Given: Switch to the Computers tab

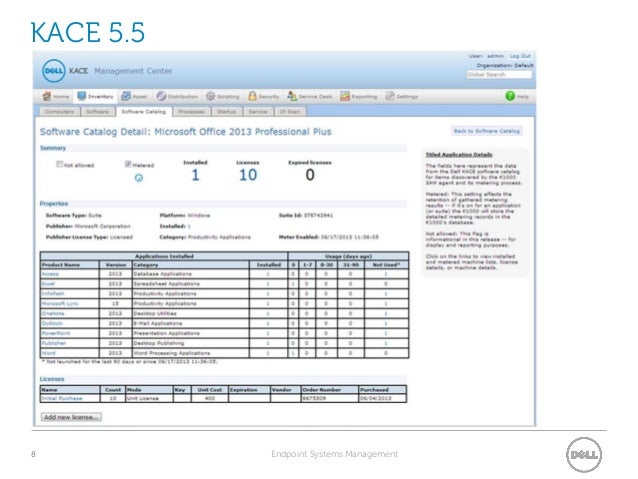Looking at the screenshot, I should 59,112.
